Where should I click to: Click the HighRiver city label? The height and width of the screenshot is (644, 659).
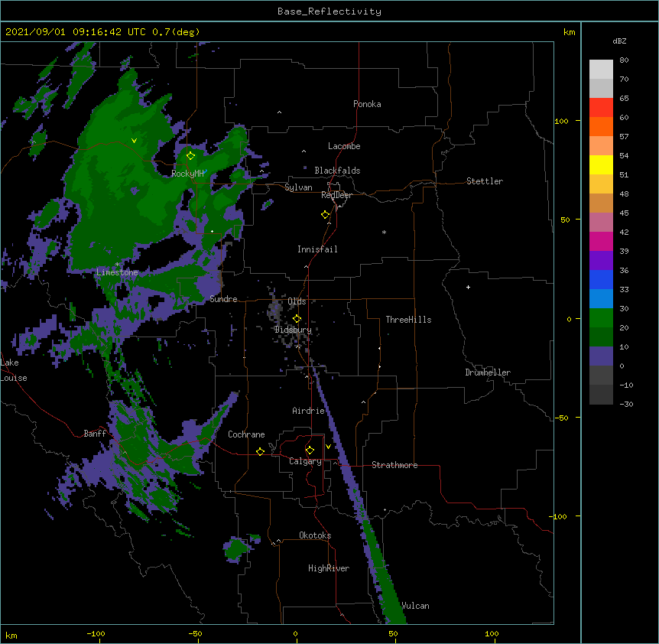(329, 568)
